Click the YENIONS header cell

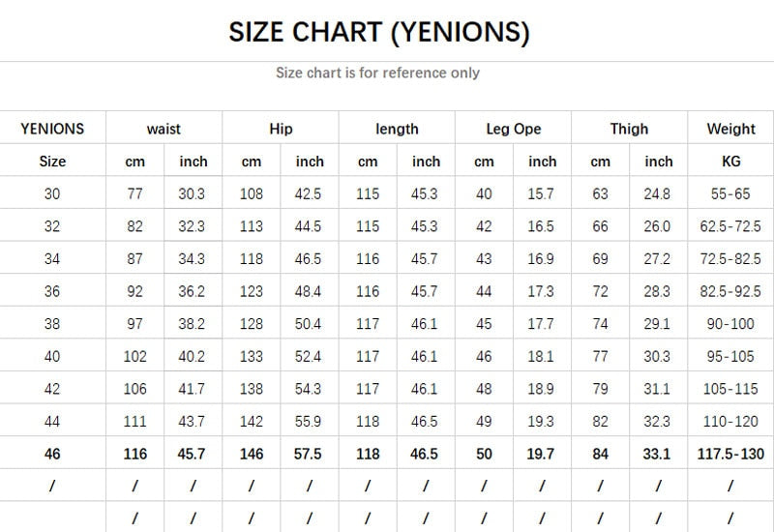click(x=52, y=129)
